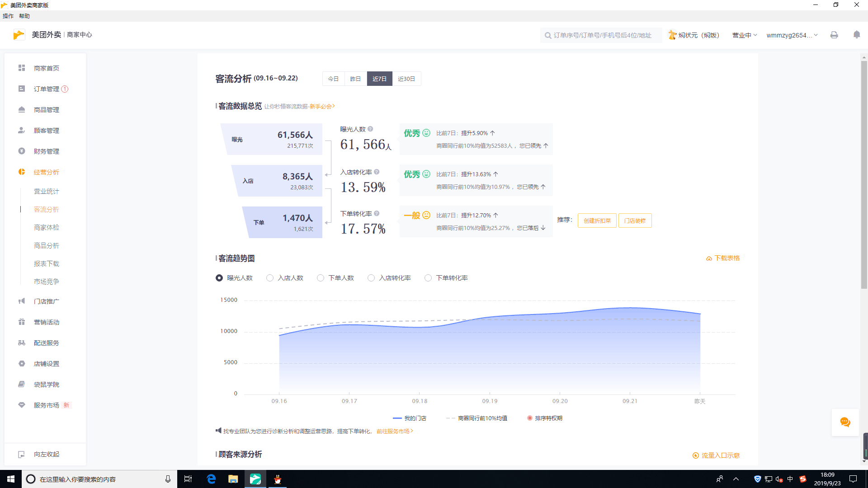The image size is (868, 488).
Task: Select the 下单转化率 radio button
Action: pos(428,278)
